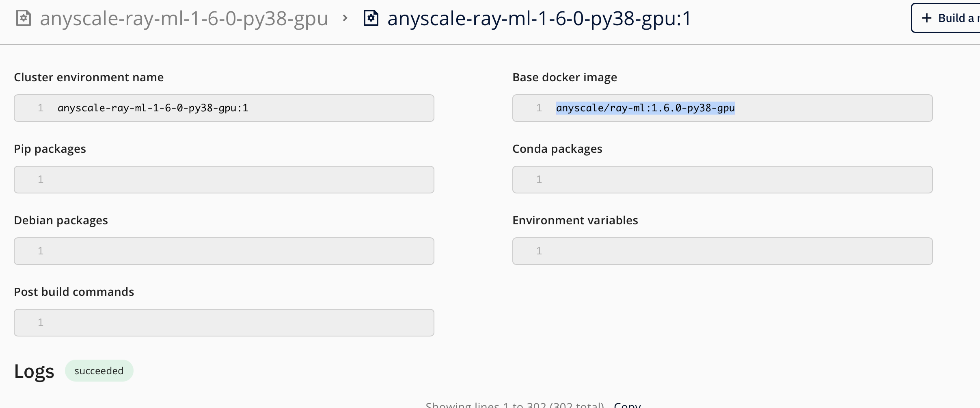Image resolution: width=980 pixels, height=408 pixels.
Task: Click line number 1 in Cluster environment name
Action: [x=41, y=108]
